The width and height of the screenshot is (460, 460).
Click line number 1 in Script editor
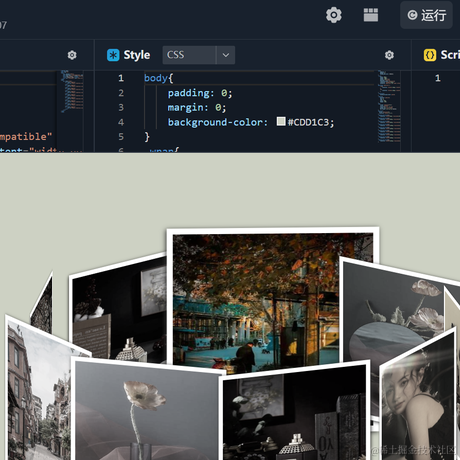[438, 78]
